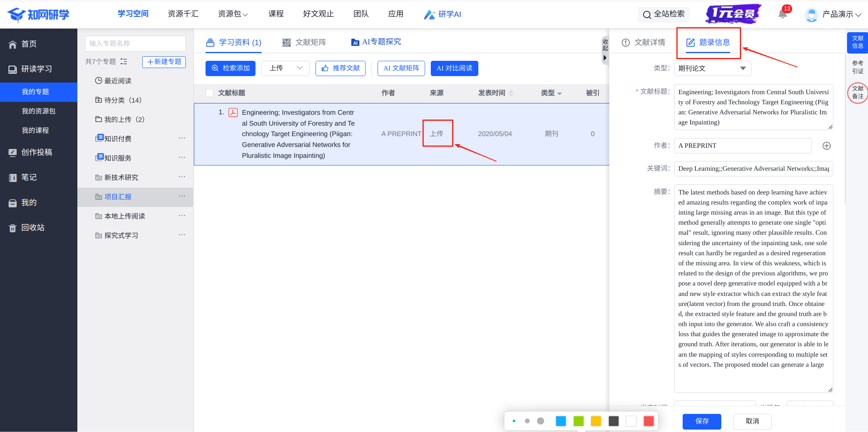Click the 新建专题 button
The image size is (868, 432).
[164, 62]
